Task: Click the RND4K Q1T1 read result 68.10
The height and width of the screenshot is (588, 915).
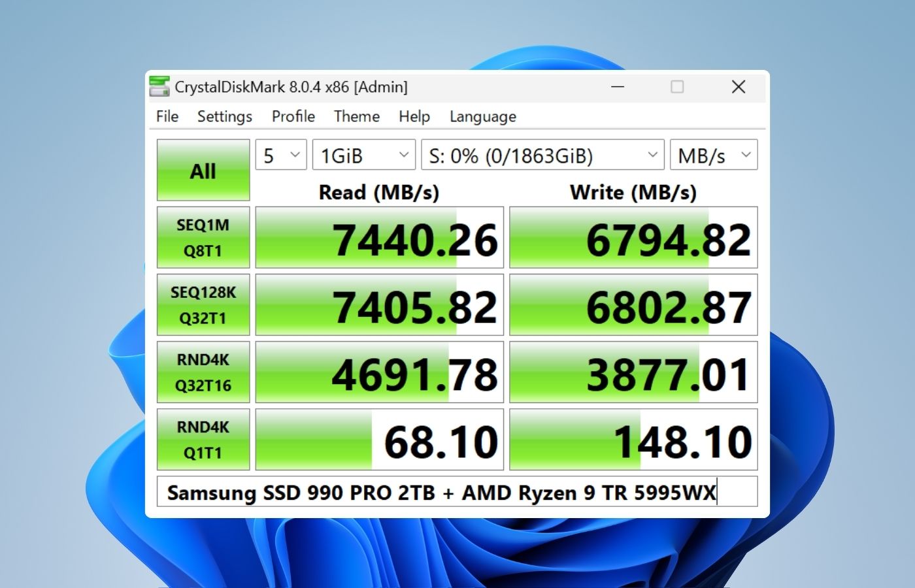Action: coord(379,439)
